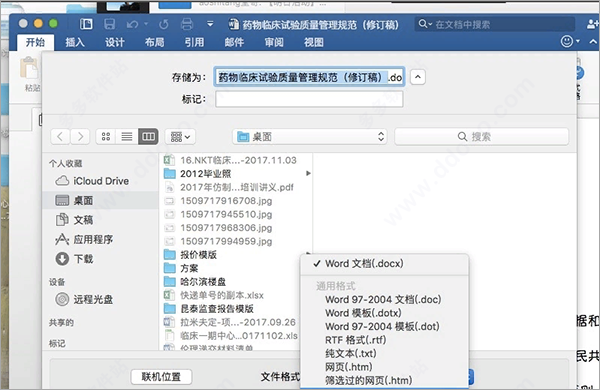Screen dimensions: 600x390
Task: Switch to the 审阅 ribbon tab
Action: coord(274,42)
